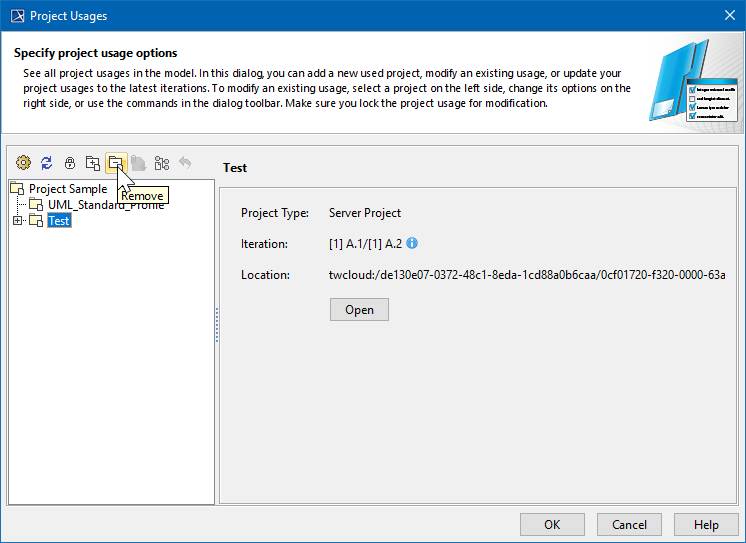Select Project Sample in the tree
746x543 pixels.
[67, 189]
